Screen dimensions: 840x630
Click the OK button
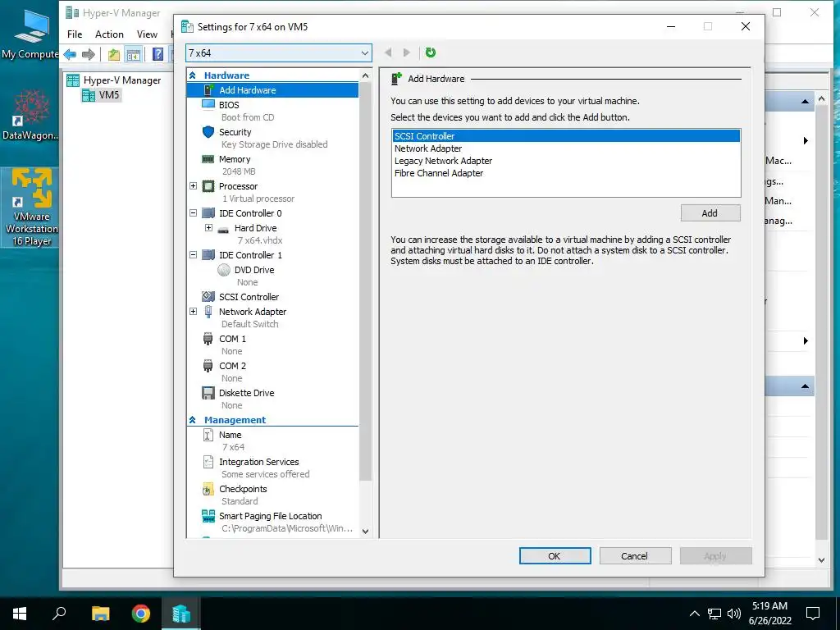pos(555,556)
